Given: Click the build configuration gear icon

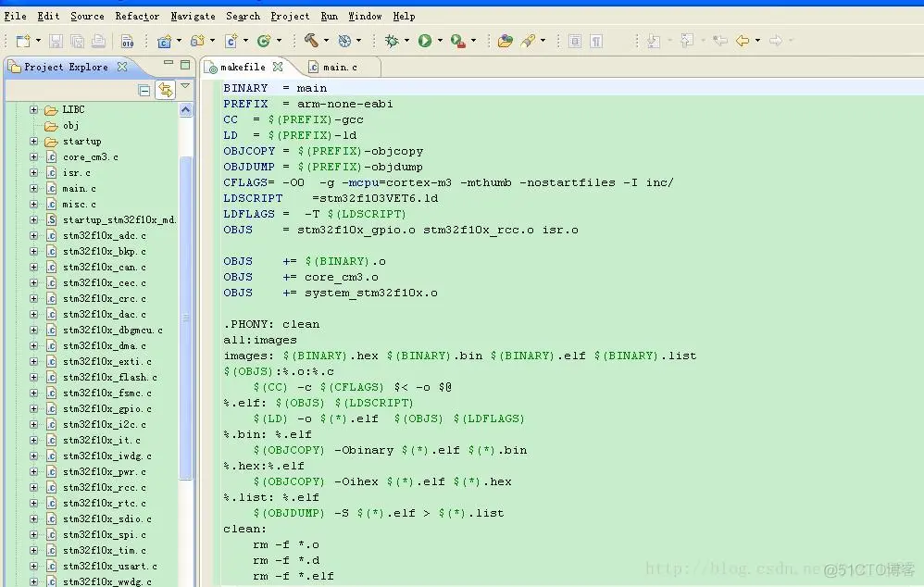Looking at the screenshot, I should [x=344, y=41].
